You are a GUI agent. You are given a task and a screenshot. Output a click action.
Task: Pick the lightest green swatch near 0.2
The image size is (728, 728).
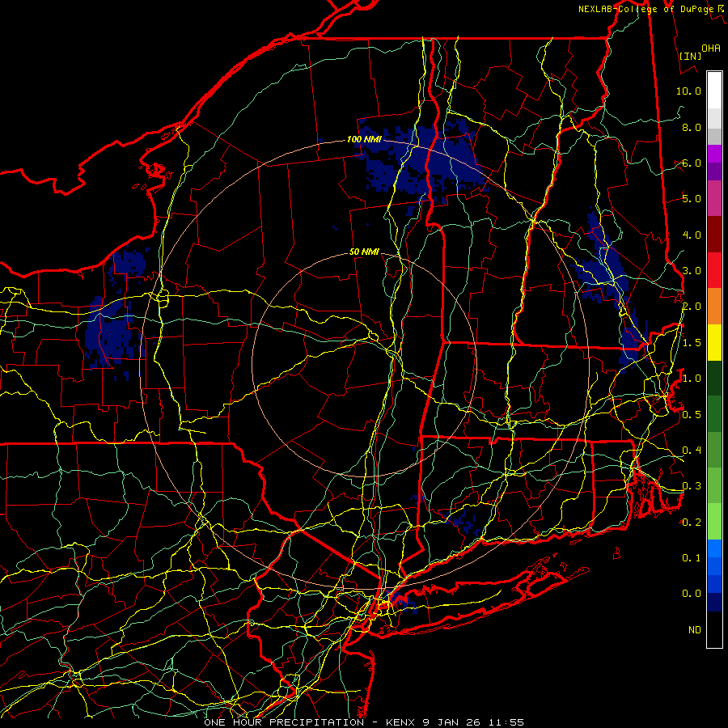(x=714, y=522)
